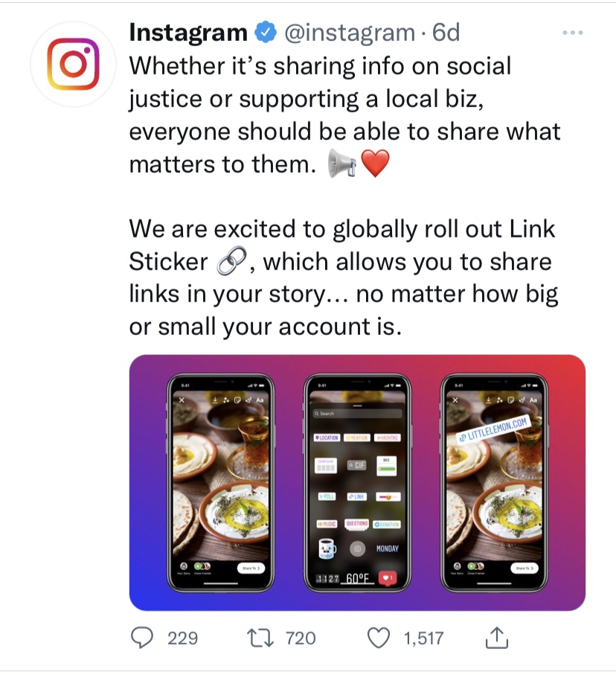Share the tweet using the upload icon
Screen dimensions: 616x675
coord(497,638)
